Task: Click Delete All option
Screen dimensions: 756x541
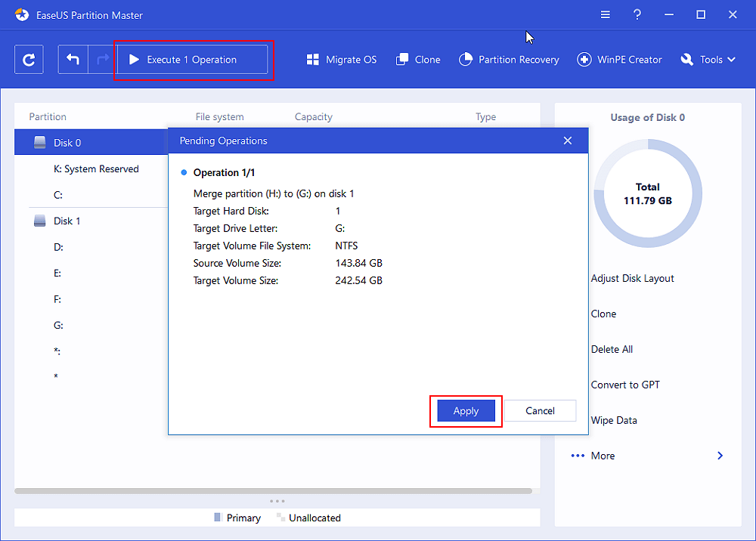Action: (x=612, y=349)
